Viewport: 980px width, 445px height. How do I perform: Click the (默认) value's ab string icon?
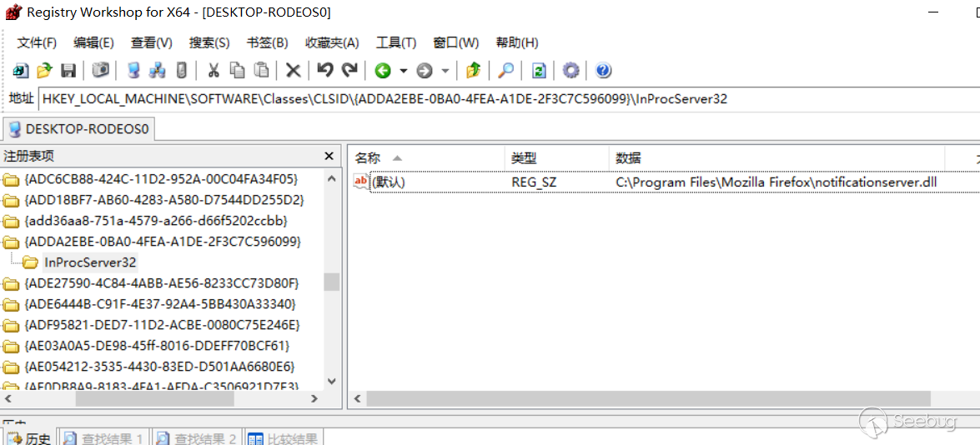click(x=361, y=182)
